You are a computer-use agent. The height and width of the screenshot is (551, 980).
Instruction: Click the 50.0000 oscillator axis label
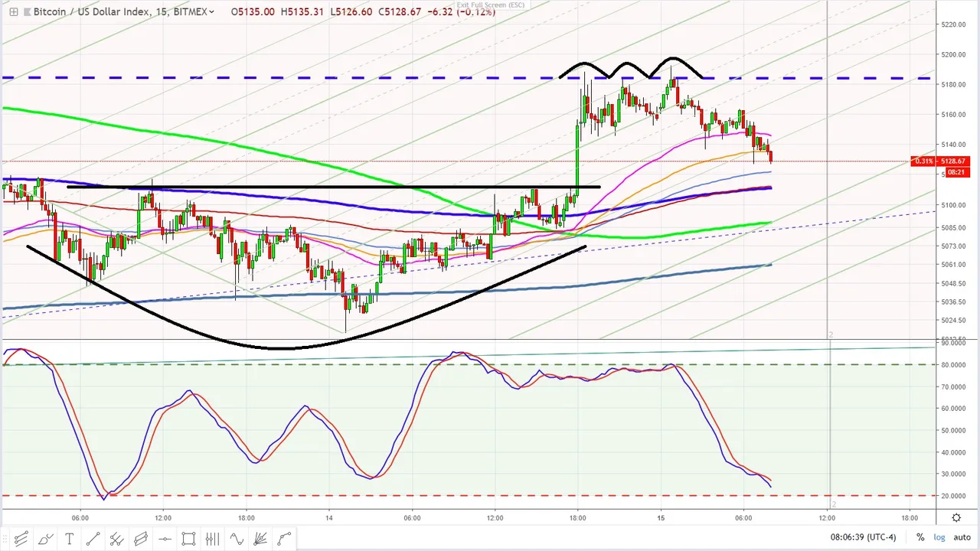click(x=954, y=430)
